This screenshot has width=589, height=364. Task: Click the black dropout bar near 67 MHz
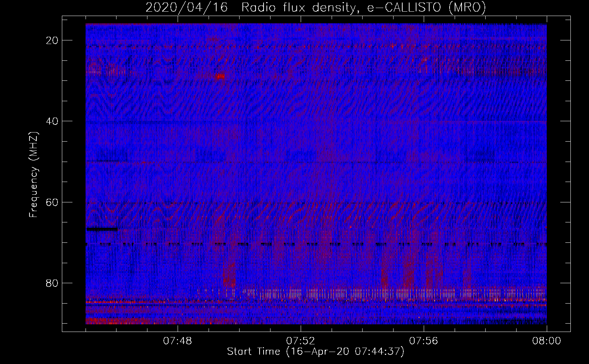[x=102, y=229]
